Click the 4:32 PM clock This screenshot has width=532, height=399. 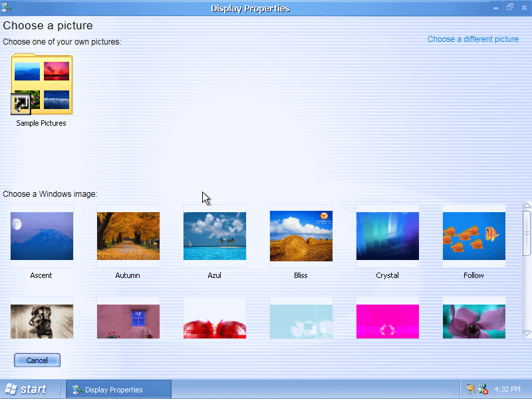click(x=507, y=389)
